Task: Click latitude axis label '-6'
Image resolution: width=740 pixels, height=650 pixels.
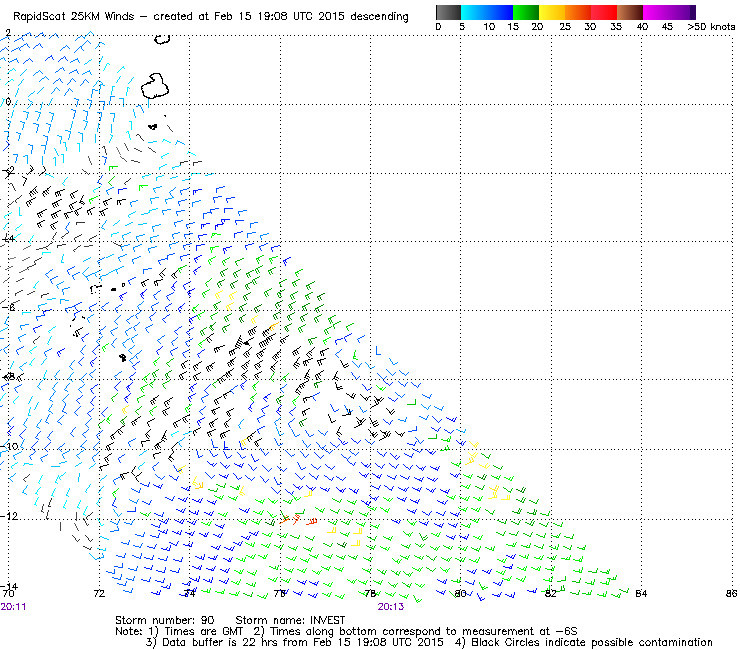Action: point(9,307)
